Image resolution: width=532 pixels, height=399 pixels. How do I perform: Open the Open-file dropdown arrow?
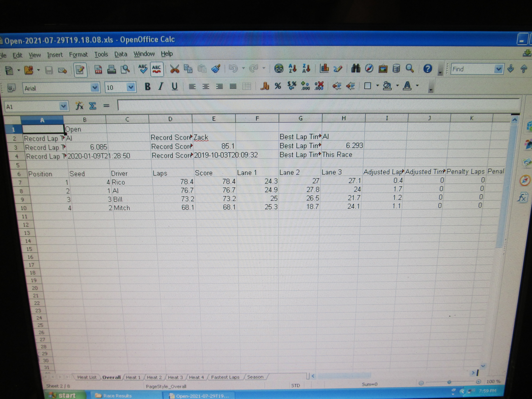[x=38, y=70]
